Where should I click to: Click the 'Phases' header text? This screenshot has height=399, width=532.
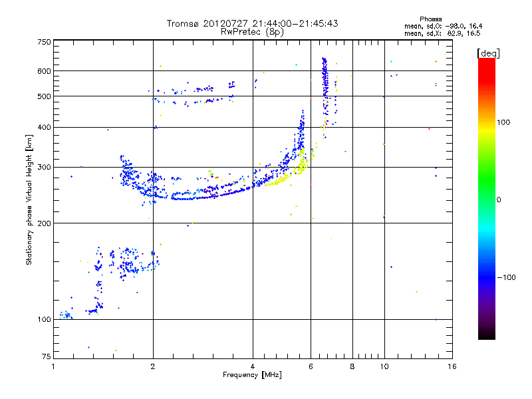point(430,19)
